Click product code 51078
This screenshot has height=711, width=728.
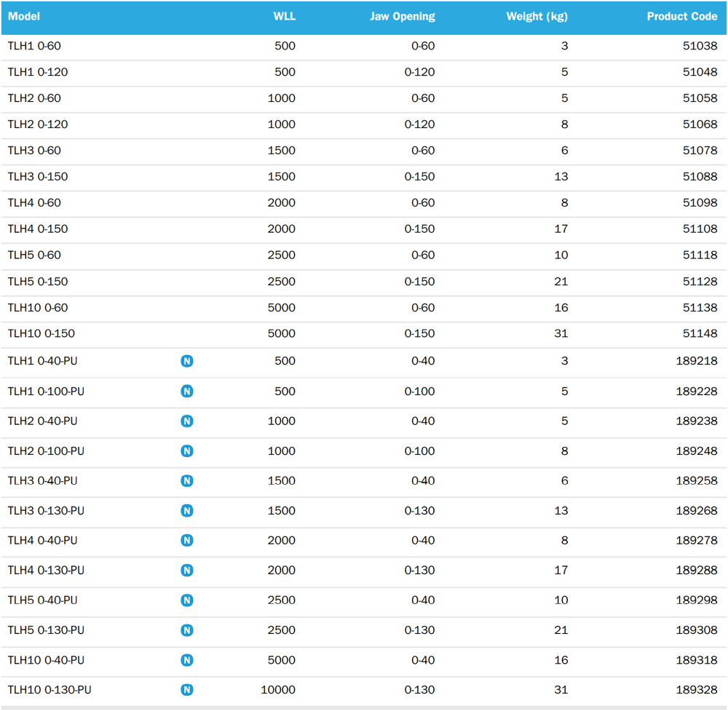coord(700,151)
